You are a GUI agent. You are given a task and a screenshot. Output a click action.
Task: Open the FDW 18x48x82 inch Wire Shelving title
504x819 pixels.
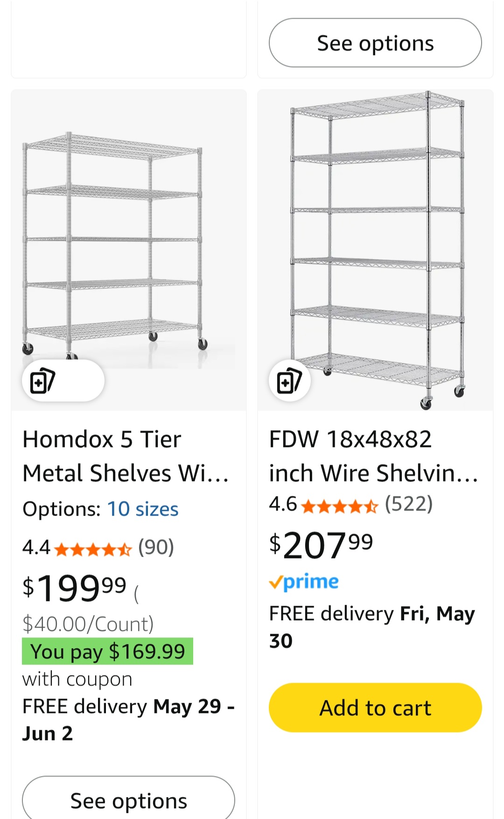[373, 456]
